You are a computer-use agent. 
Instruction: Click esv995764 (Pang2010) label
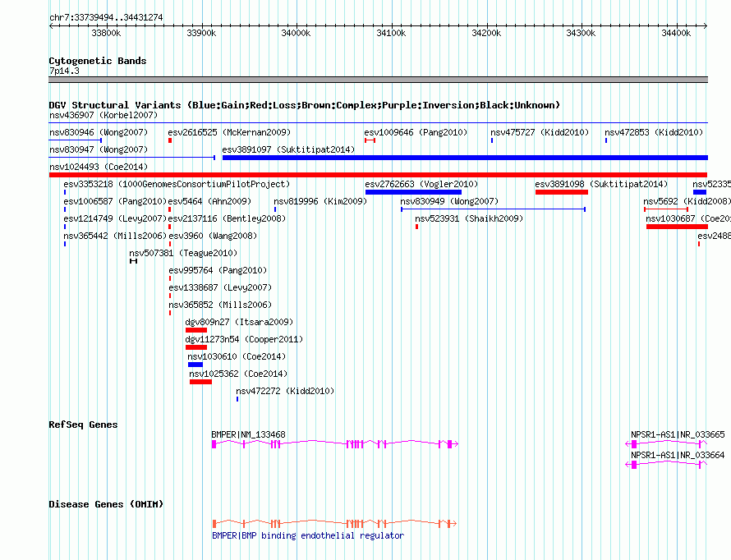pos(218,270)
